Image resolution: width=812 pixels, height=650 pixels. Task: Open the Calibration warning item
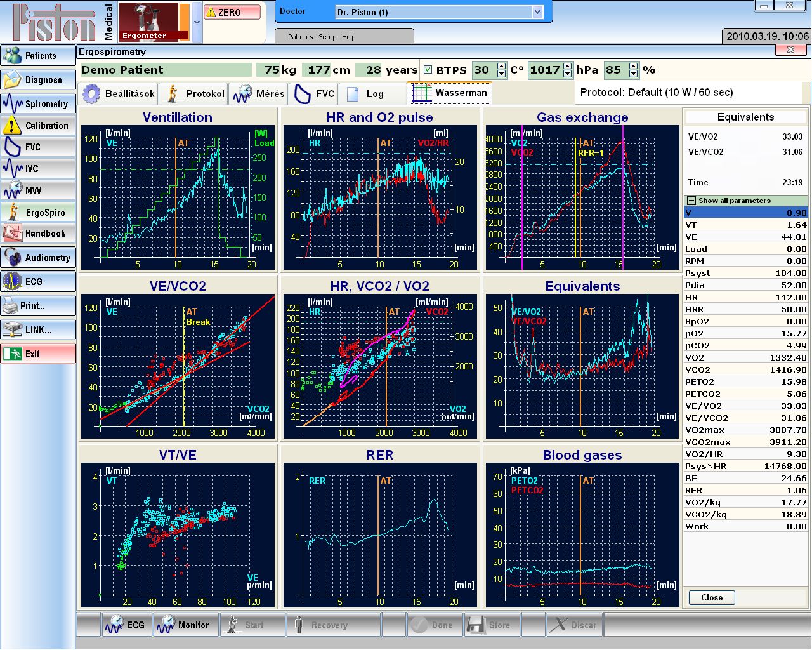pyautogui.click(x=38, y=126)
